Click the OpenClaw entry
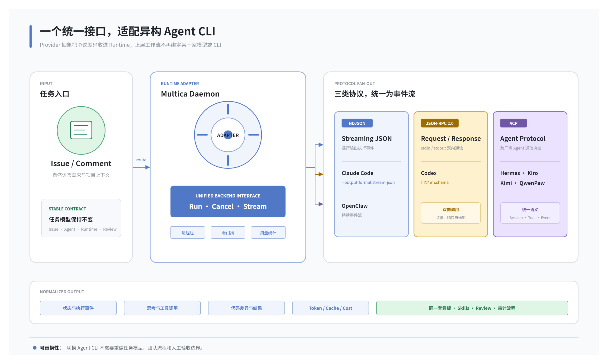 tap(354, 206)
